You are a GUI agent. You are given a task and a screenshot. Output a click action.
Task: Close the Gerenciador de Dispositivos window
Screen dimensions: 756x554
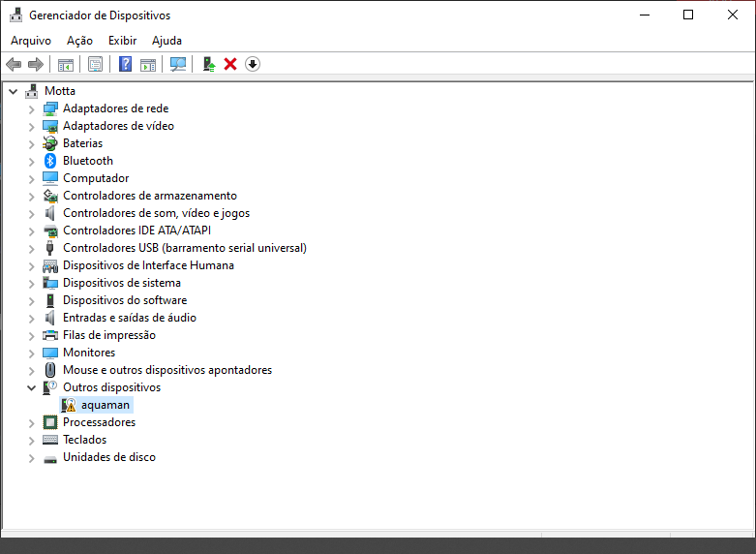coord(733,15)
